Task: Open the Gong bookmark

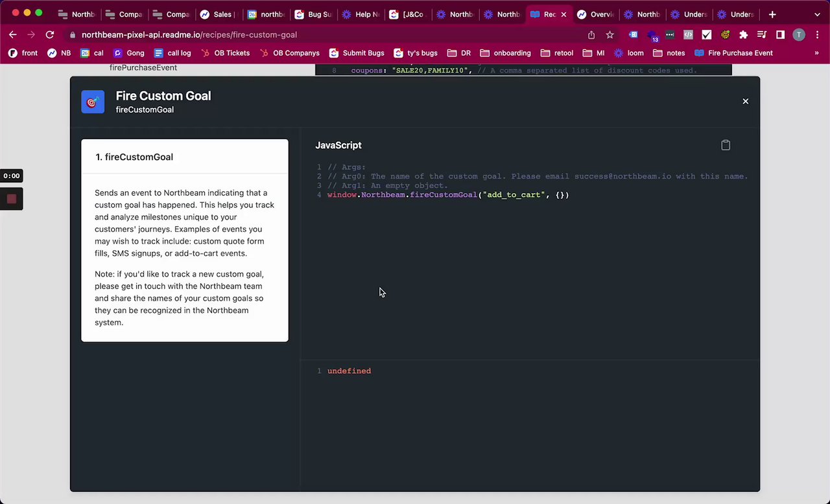Action: pos(128,53)
